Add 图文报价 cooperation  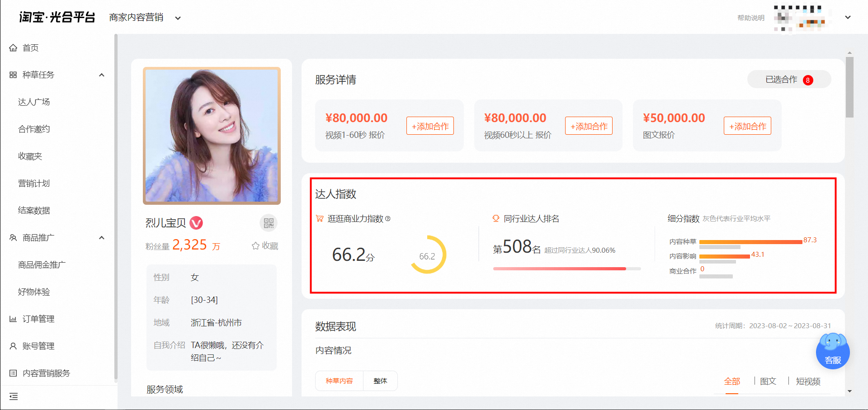pyautogui.click(x=747, y=126)
